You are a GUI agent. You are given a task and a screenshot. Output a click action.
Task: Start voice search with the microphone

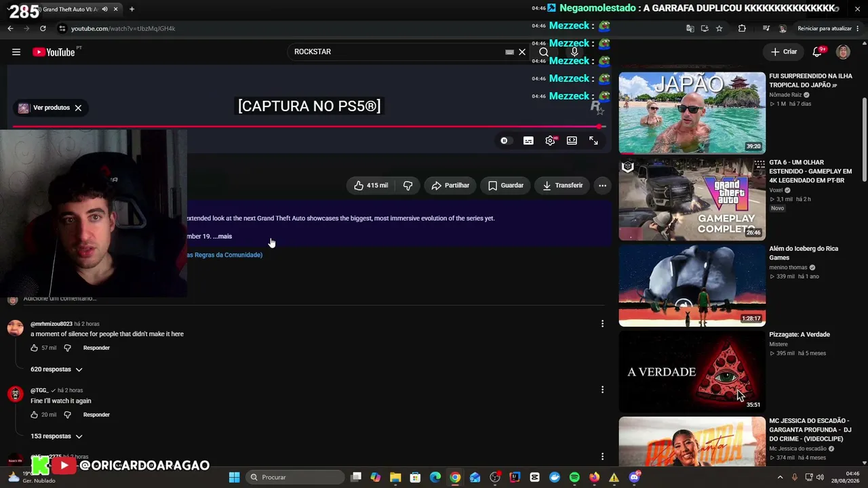tap(574, 52)
